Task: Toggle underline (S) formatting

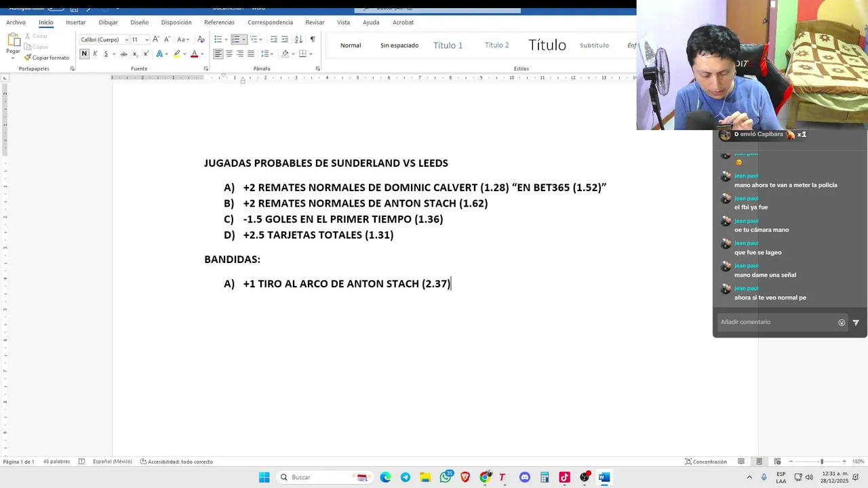Action: (x=106, y=54)
